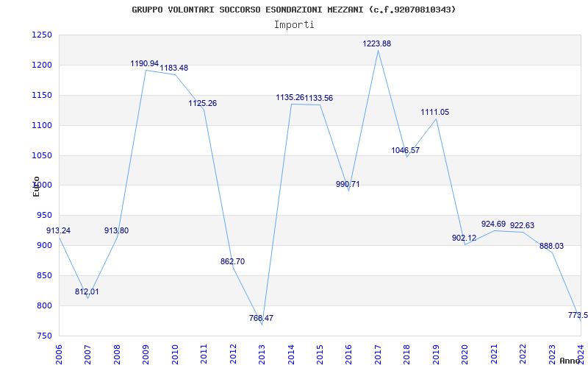Select the 1183.48 data label
The width and height of the screenshot is (588, 368).
coord(174,68)
